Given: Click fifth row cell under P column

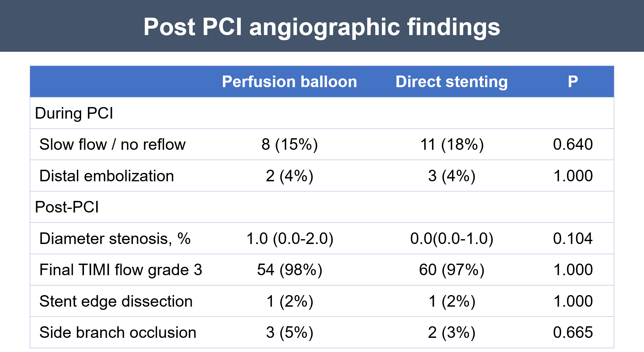Looking at the screenshot, I should click(x=573, y=238).
